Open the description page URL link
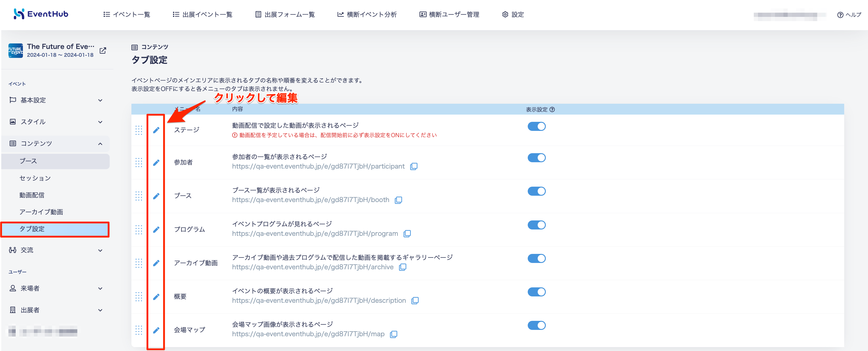The width and height of the screenshot is (868, 351). click(319, 300)
